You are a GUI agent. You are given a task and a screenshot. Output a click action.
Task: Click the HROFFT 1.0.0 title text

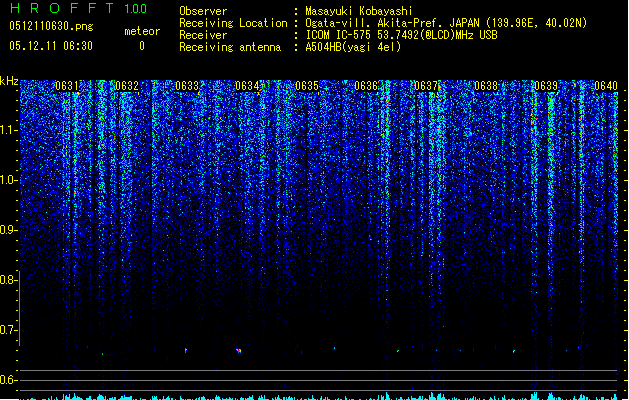point(78,8)
